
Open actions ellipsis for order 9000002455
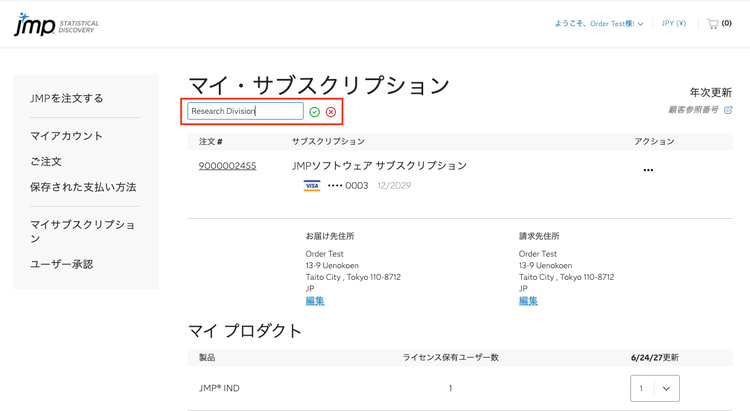point(648,170)
